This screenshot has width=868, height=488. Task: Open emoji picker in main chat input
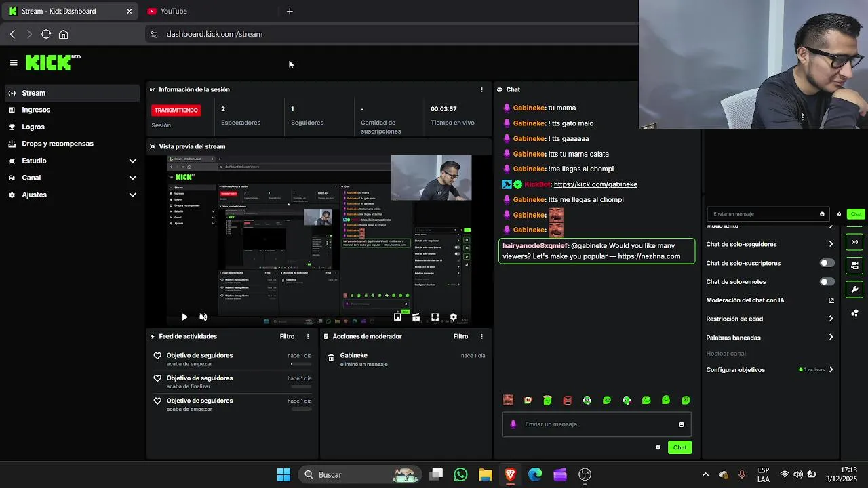point(682,424)
